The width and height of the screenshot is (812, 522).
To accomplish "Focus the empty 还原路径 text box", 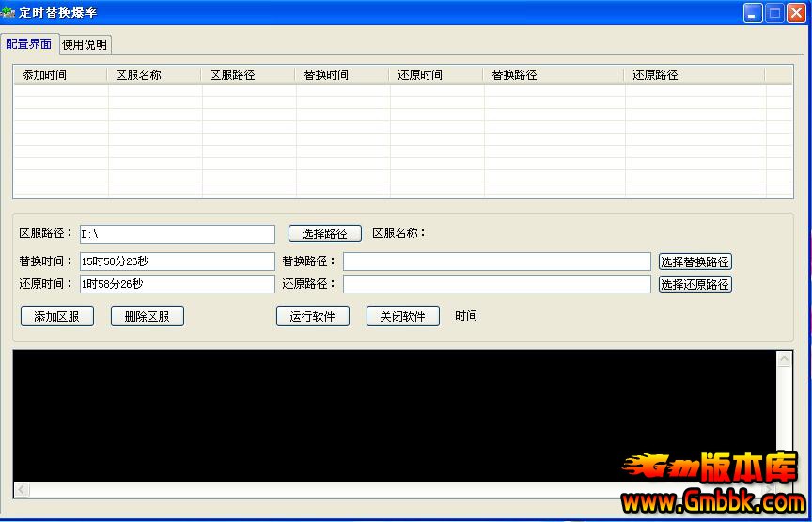I will 496,284.
